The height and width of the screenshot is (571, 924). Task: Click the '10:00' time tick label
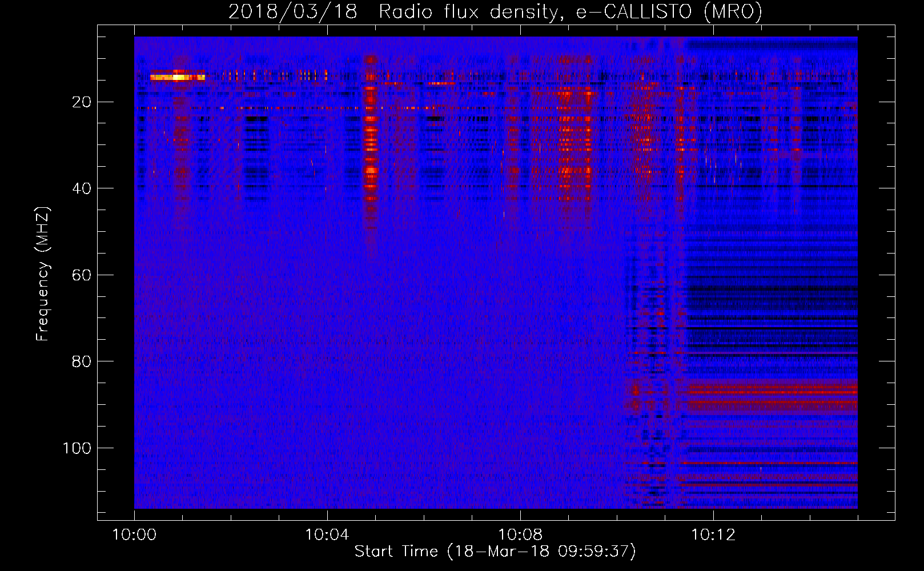pyautogui.click(x=134, y=535)
